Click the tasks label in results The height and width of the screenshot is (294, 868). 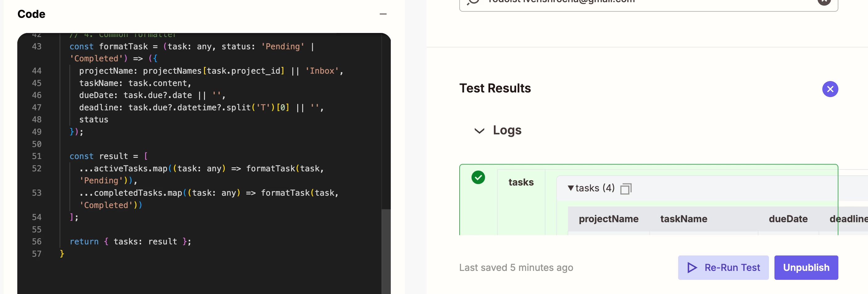tap(521, 182)
